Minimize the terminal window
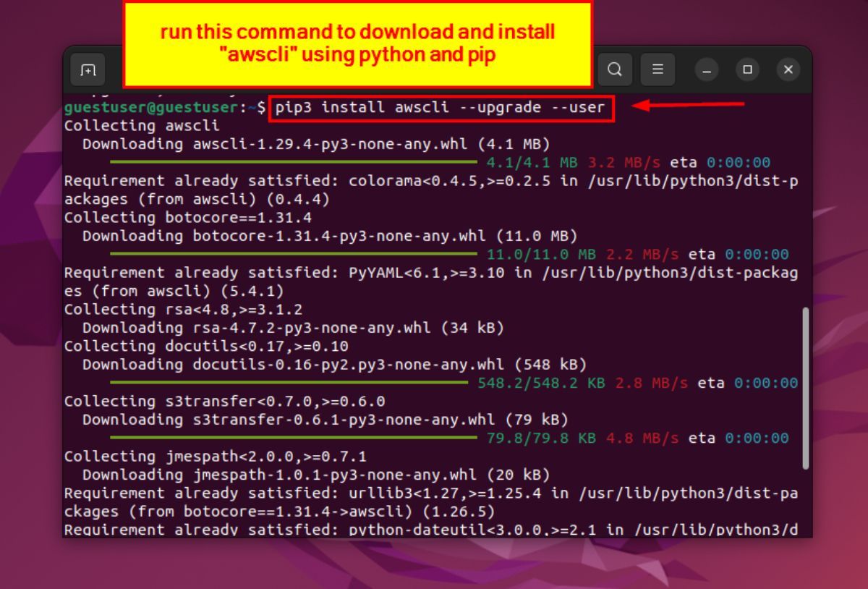 click(707, 70)
